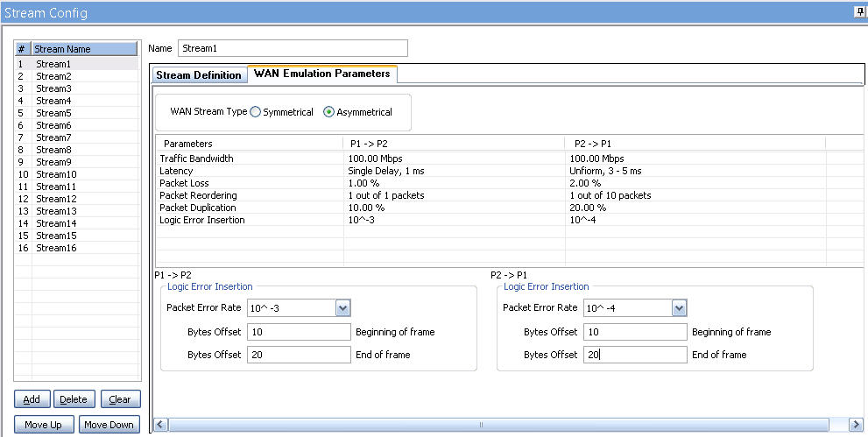Switch to WAN Emulation Parameters tab

click(322, 74)
